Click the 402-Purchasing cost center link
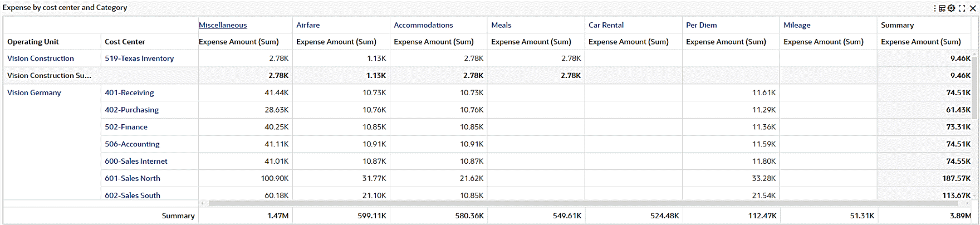Screen dimensions: 980x225 [131, 110]
